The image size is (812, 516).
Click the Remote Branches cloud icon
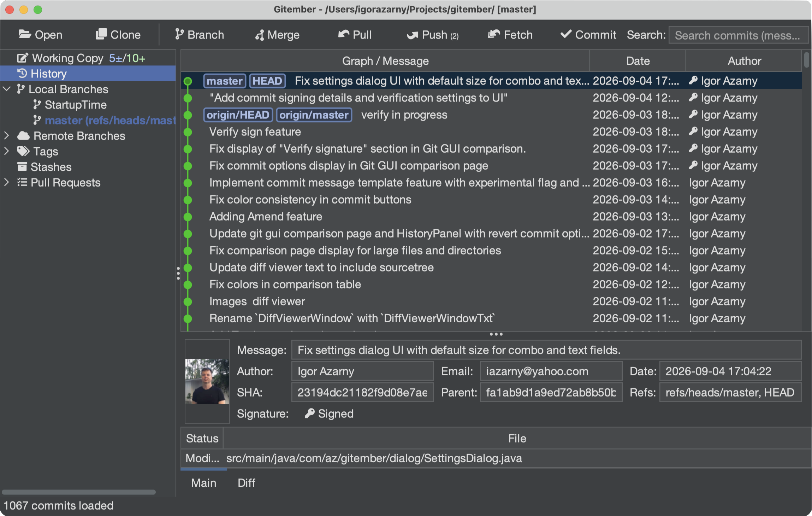coord(23,136)
